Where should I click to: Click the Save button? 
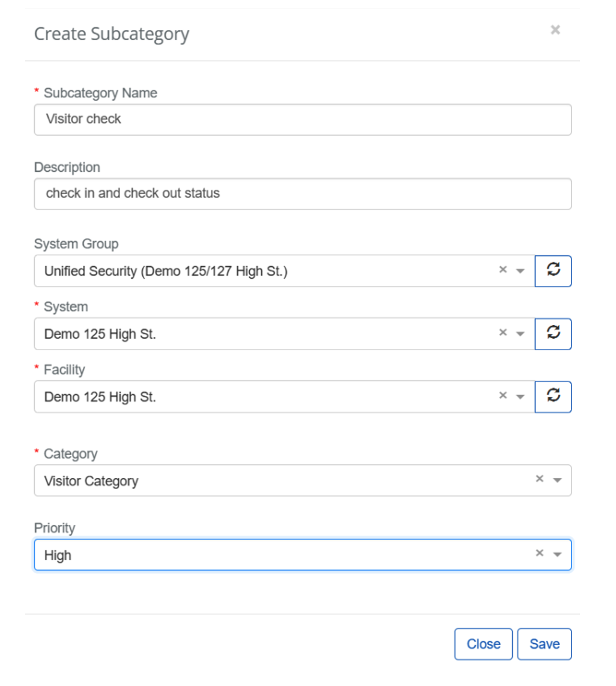pyautogui.click(x=544, y=644)
